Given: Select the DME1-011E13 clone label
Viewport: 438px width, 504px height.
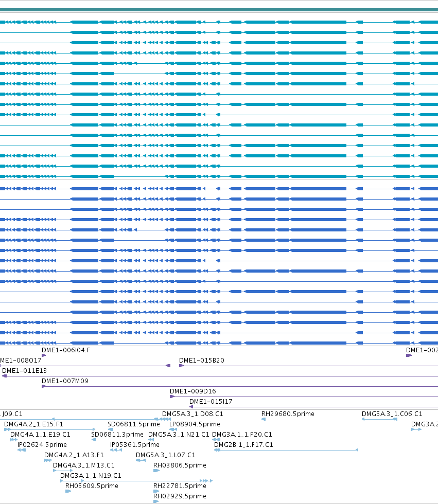Looking at the screenshot, I should (24, 371).
